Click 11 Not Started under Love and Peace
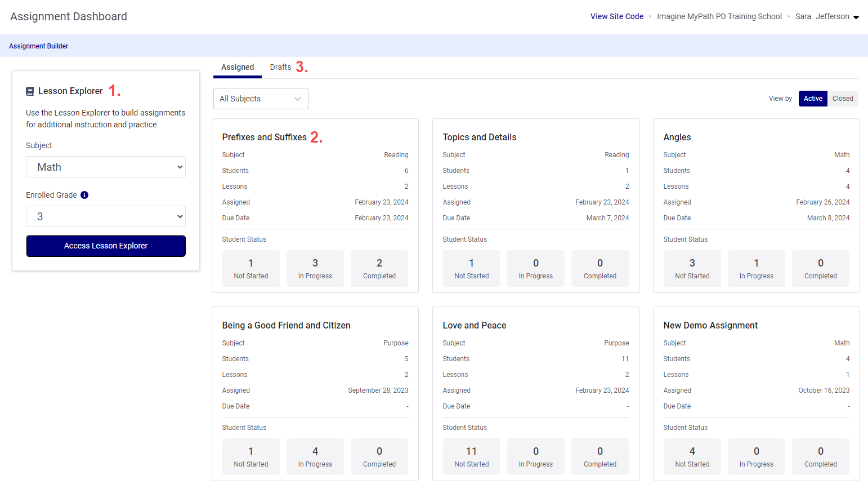Screen dimensions: 868x484 [x=472, y=456]
